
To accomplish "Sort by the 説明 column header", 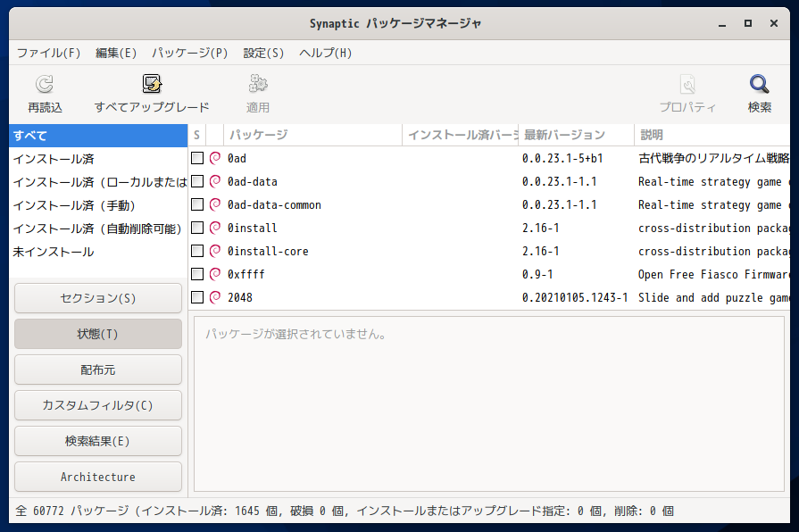I will click(712, 135).
